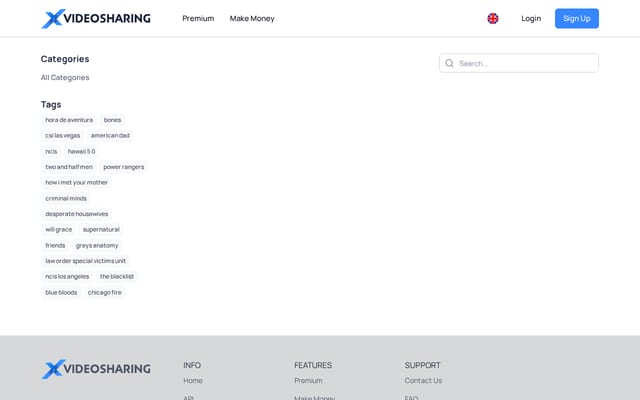Select the supernatural tag
The image size is (640, 400).
(x=101, y=230)
